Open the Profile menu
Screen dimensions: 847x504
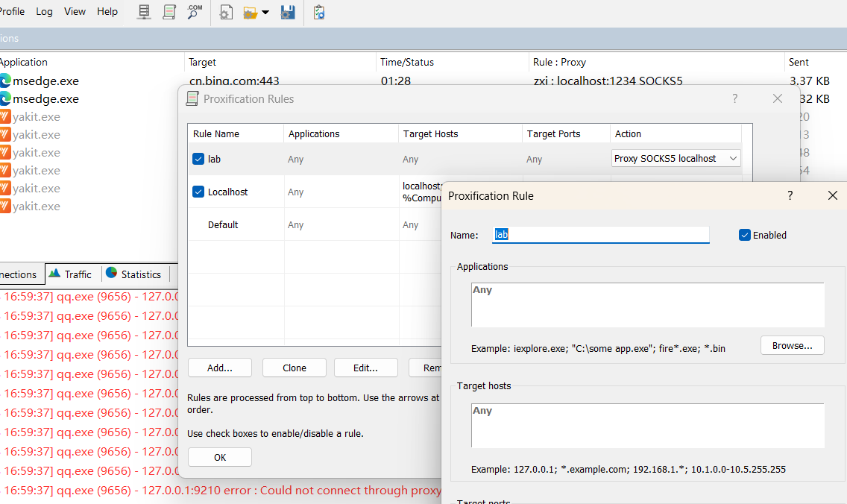click(x=13, y=11)
